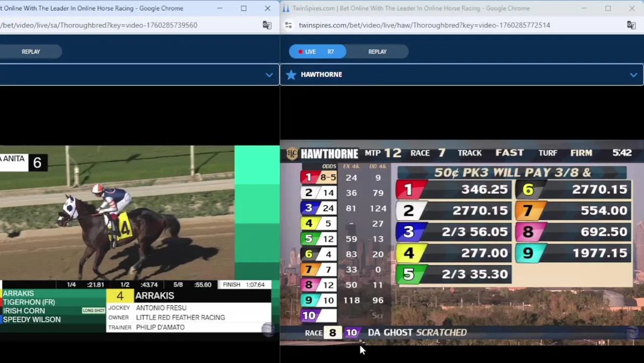Click the yellow number 4 saddle badge
The image size is (644, 363).
point(120,296)
